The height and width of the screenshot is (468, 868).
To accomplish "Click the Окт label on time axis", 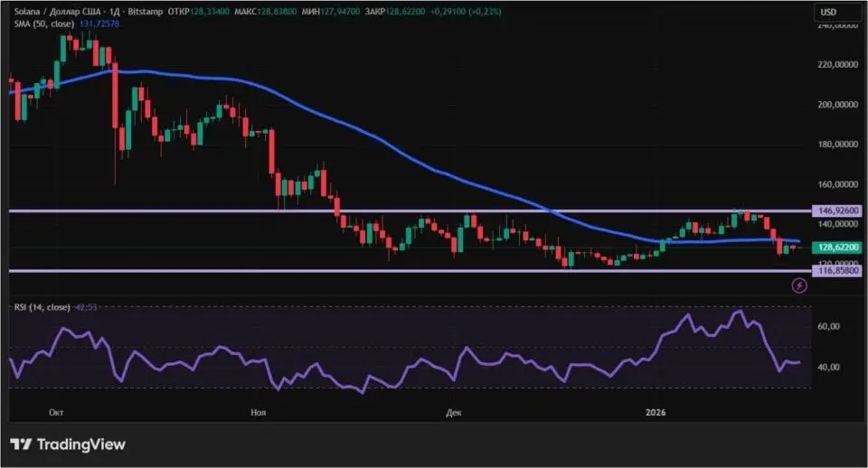I will [x=54, y=412].
